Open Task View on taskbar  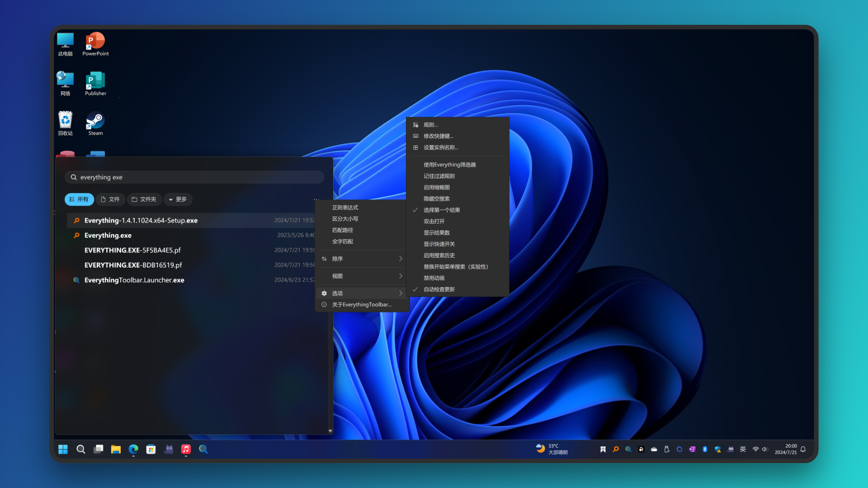[x=98, y=449]
